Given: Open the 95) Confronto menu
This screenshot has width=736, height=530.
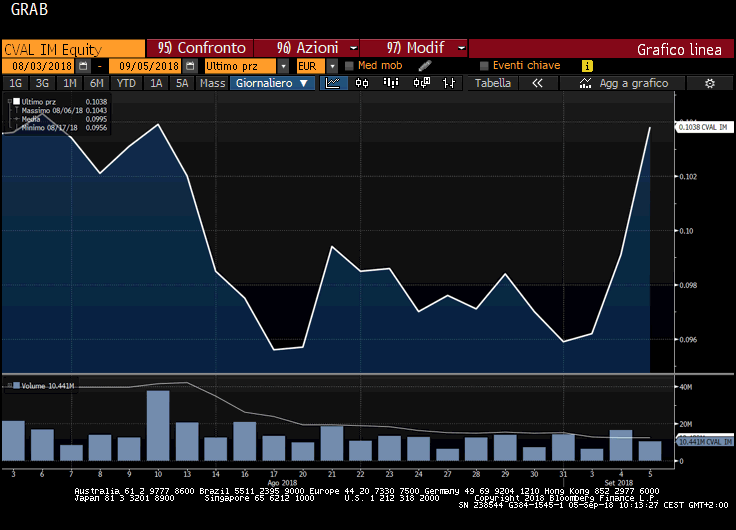Looking at the screenshot, I should pyautogui.click(x=201, y=48).
